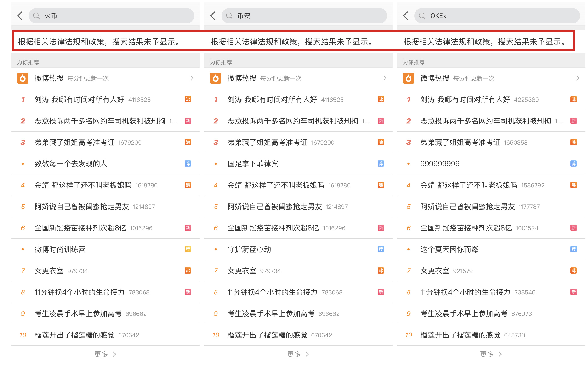This screenshot has width=588, height=368.
Task: Open topic 999999999
Action: coord(491,164)
